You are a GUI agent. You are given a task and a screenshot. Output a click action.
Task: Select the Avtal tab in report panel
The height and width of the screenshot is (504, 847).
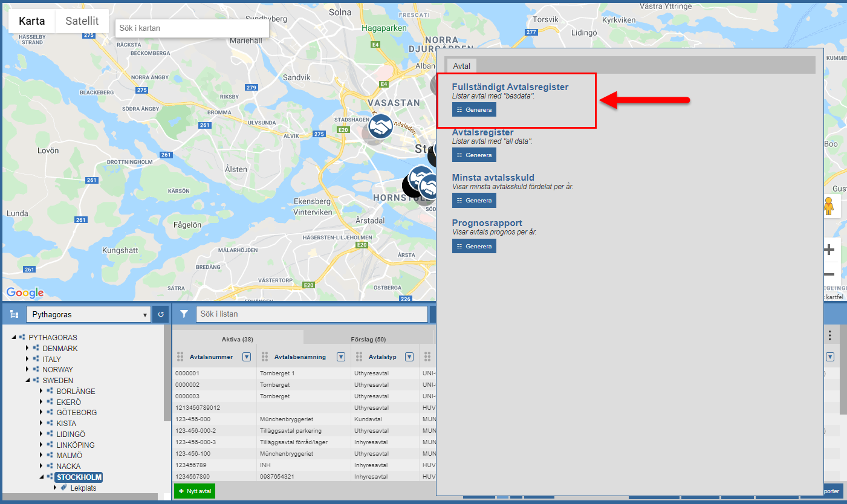pyautogui.click(x=462, y=65)
